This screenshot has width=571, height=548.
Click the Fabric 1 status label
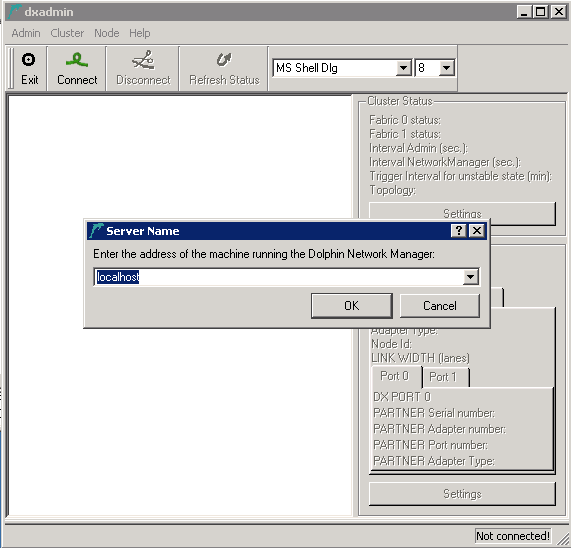(x=405, y=134)
